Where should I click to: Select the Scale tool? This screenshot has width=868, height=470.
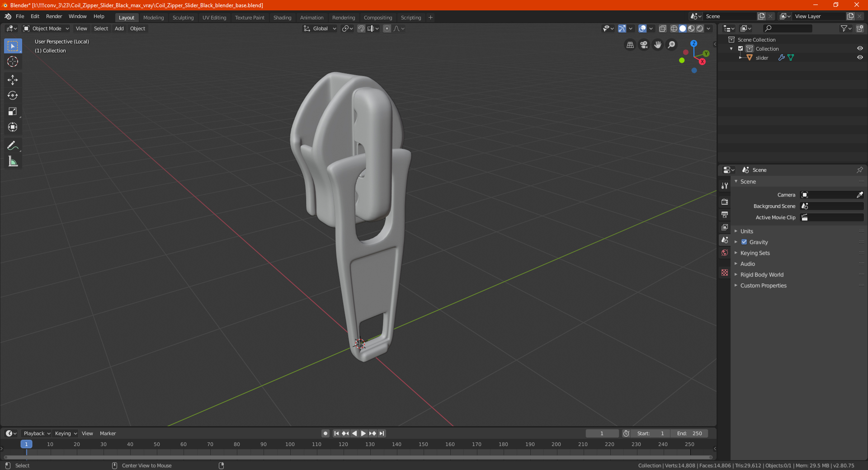tap(13, 111)
